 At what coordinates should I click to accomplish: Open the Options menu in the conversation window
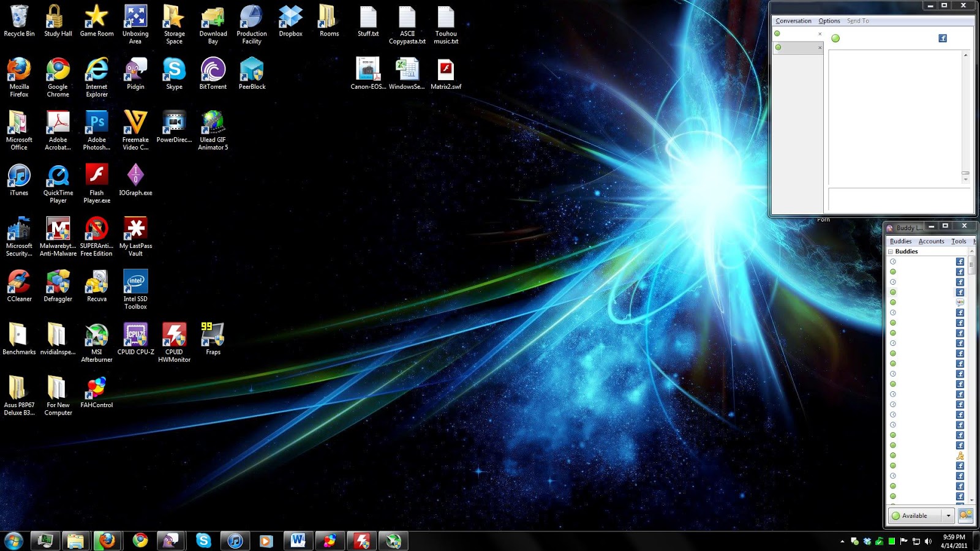point(829,21)
